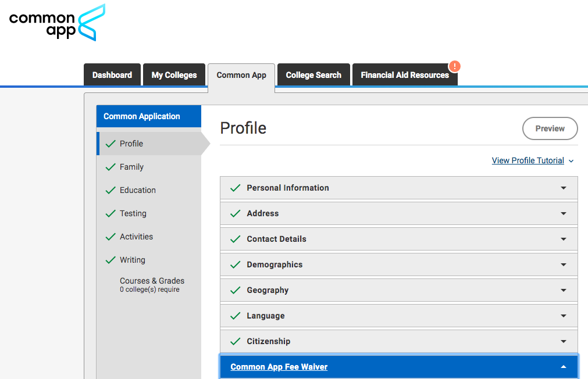Collapse the Common App Fee Waiver arrow
This screenshot has height=379, width=588.
563,367
